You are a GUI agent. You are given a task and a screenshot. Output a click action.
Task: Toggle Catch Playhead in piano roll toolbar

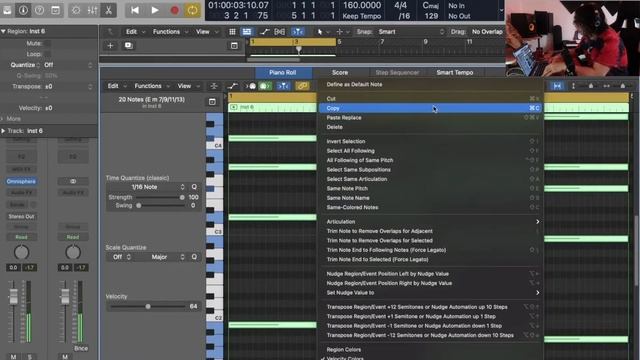(283, 86)
